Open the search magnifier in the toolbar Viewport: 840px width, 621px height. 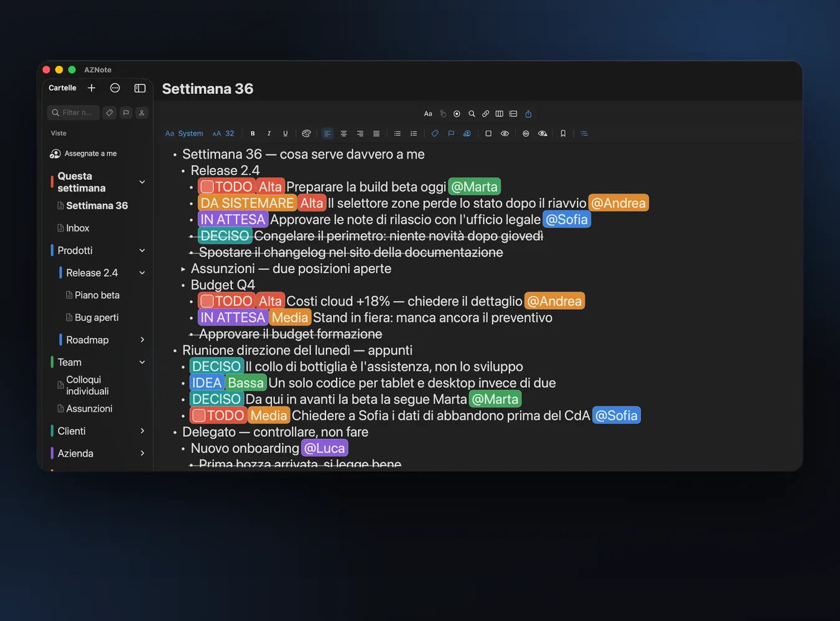[x=472, y=114]
